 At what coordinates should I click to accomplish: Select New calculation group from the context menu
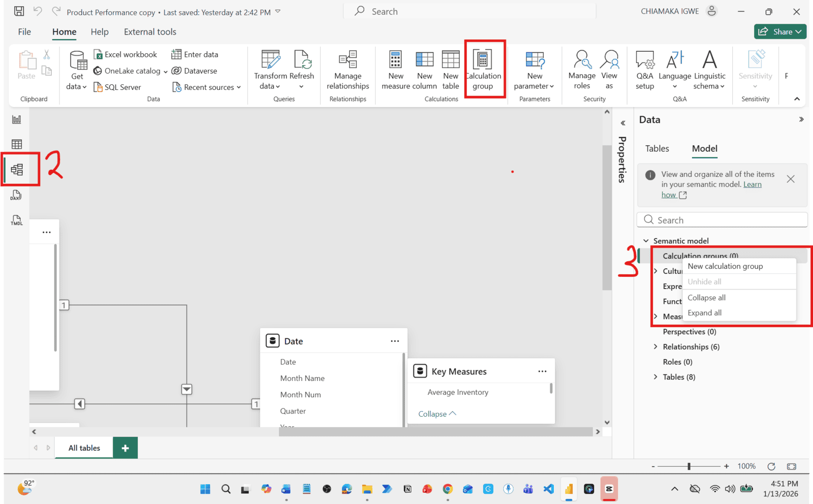click(725, 266)
